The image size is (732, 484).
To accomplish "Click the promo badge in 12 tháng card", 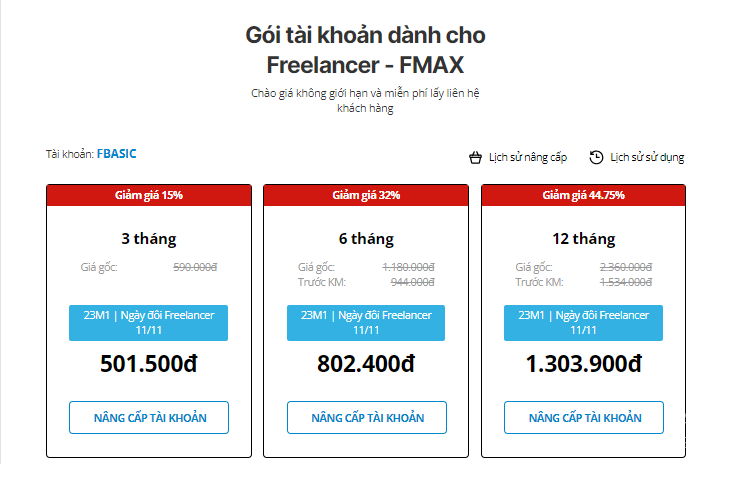I will (x=584, y=323).
